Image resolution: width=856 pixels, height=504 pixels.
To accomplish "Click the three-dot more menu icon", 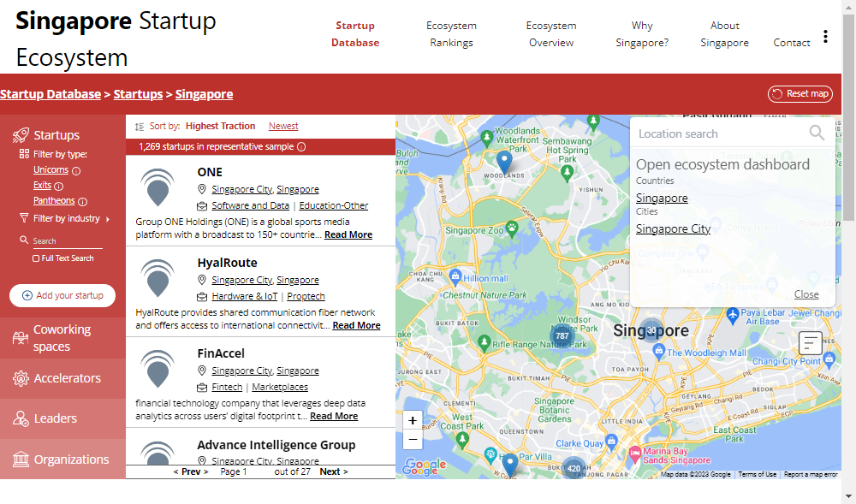I will pyautogui.click(x=825, y=36).
